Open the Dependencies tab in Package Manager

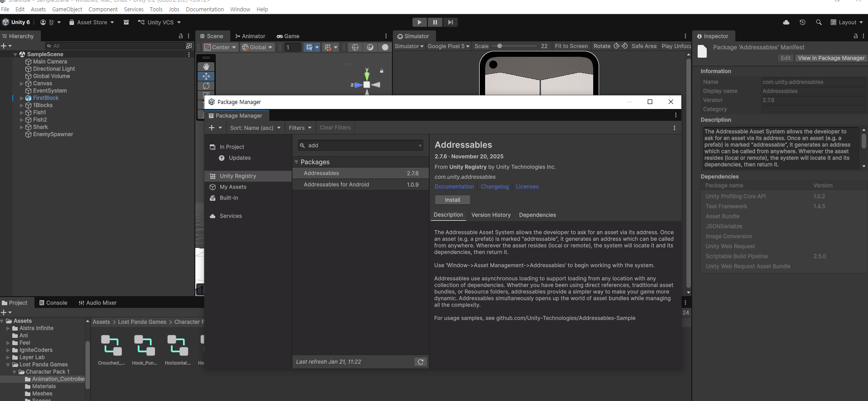pos(537,215)
